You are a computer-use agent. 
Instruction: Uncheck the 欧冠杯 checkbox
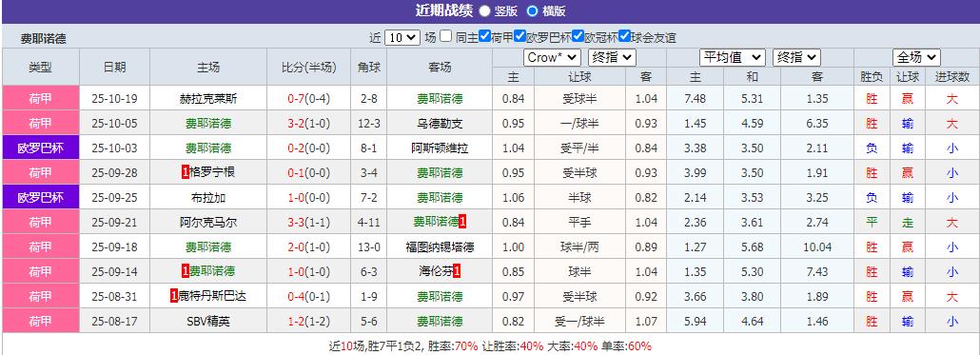point(578,36)
